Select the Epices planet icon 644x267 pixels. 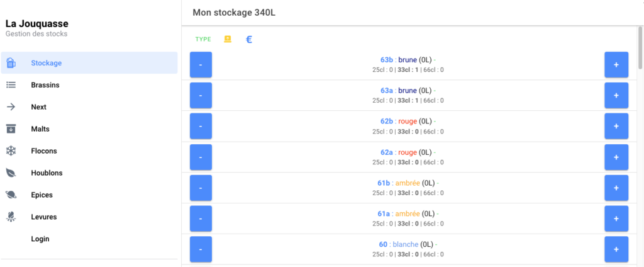[x=11, y=195]
